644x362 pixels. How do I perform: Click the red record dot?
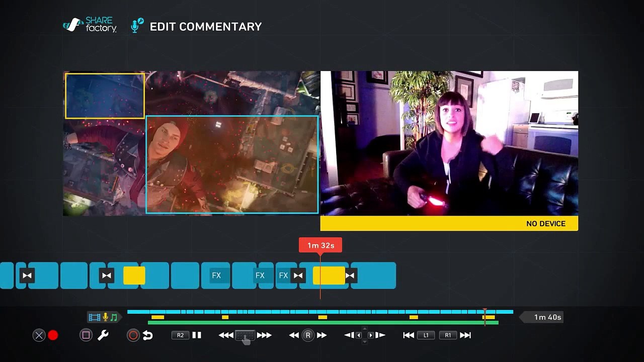click(53, 335)
